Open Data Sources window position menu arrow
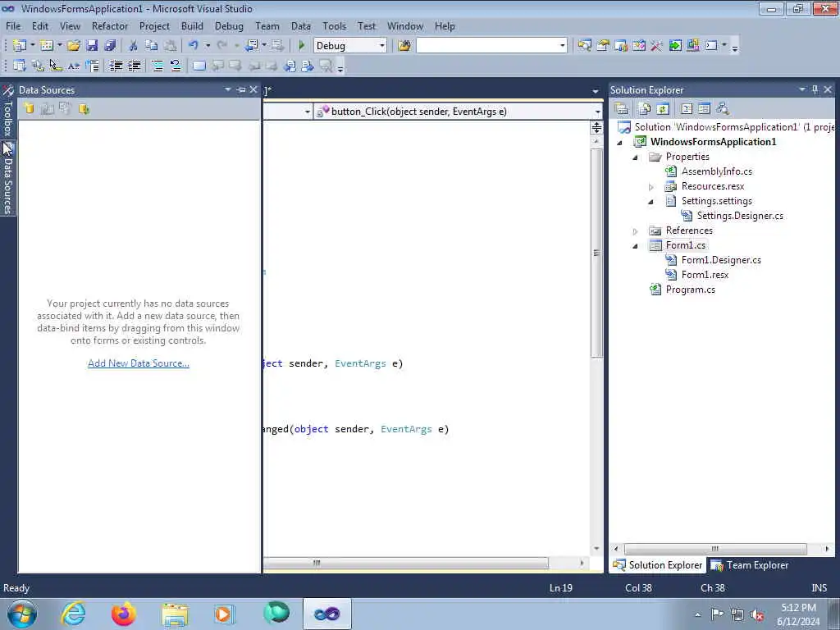The width and height of the screenshot is (840, 630). point(228,89)
